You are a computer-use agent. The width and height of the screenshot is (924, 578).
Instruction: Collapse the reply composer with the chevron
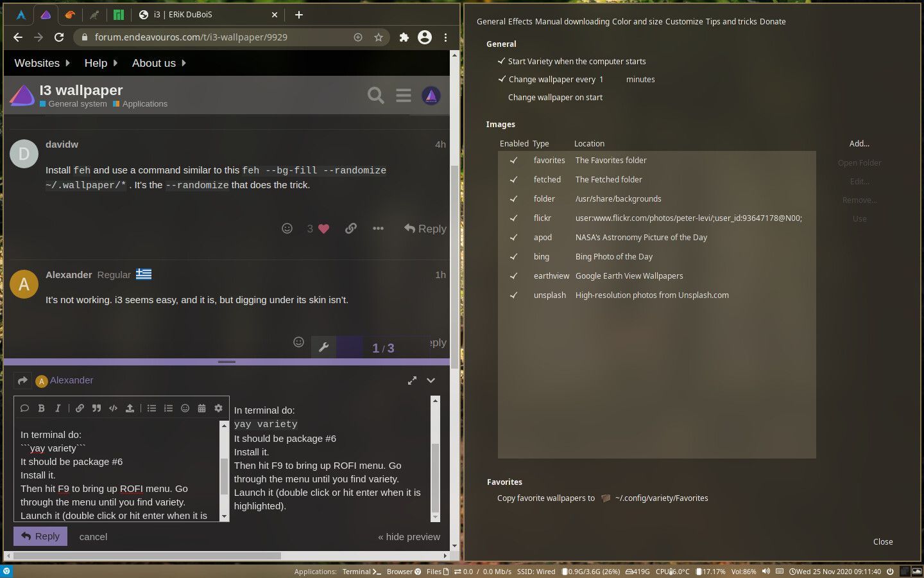[431, 380]
